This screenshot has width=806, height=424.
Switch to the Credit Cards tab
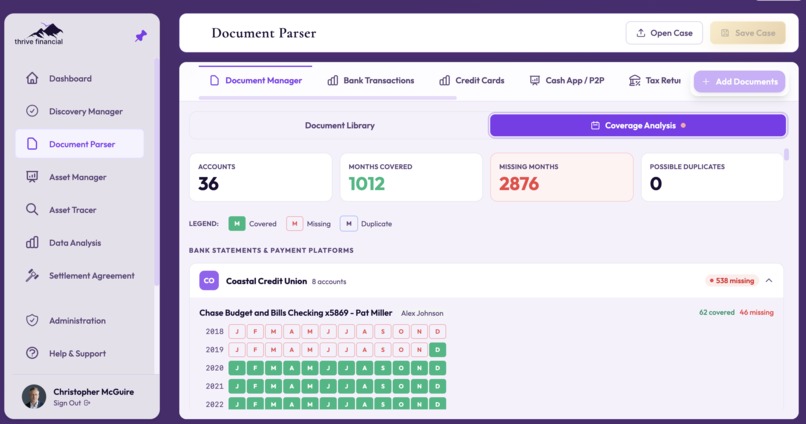tap(472, 80)
